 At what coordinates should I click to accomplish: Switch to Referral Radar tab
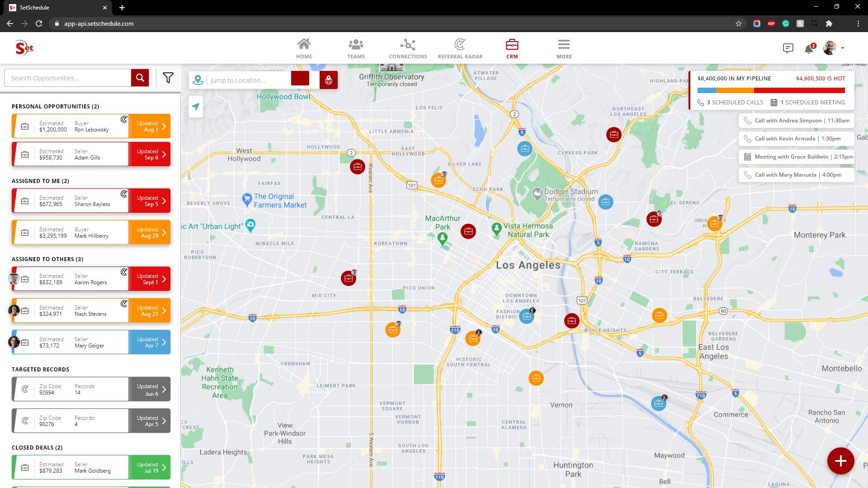(x=460, y=49)
